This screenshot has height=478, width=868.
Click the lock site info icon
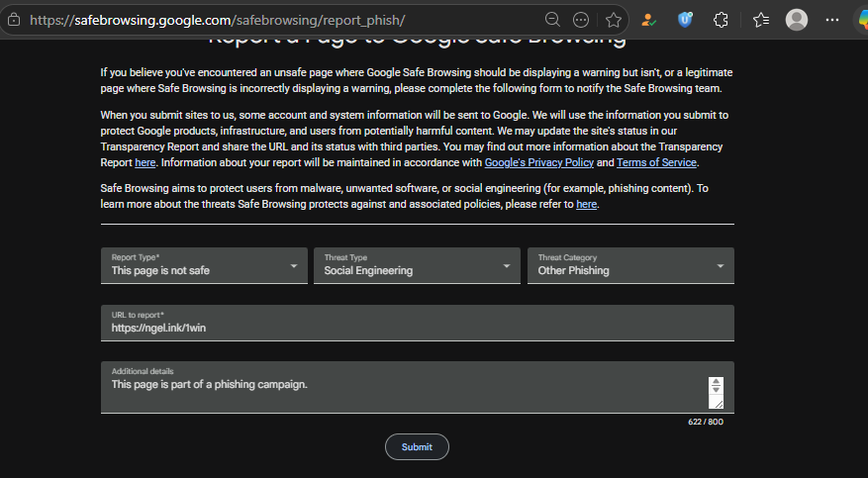[14, 20]
